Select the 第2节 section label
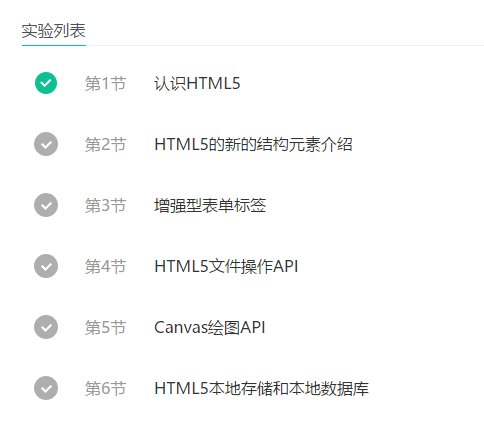The height and width of the screenshot is (433, 484). click(105, 144)
